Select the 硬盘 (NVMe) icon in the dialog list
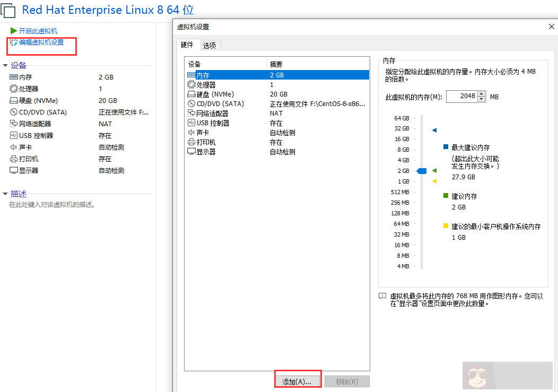The width and height of the screenshot is (558, 392). pyautogui.click(x=191, y=94)
